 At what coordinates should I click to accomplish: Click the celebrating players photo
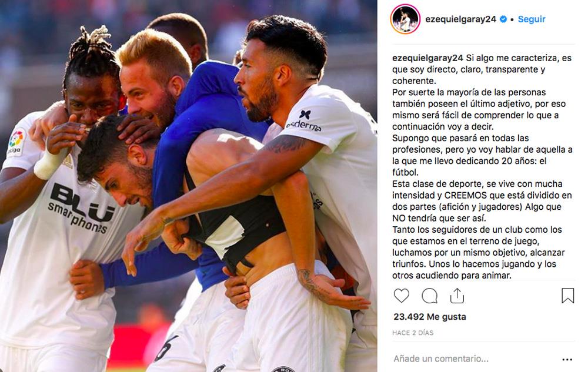tap(189, 186)
